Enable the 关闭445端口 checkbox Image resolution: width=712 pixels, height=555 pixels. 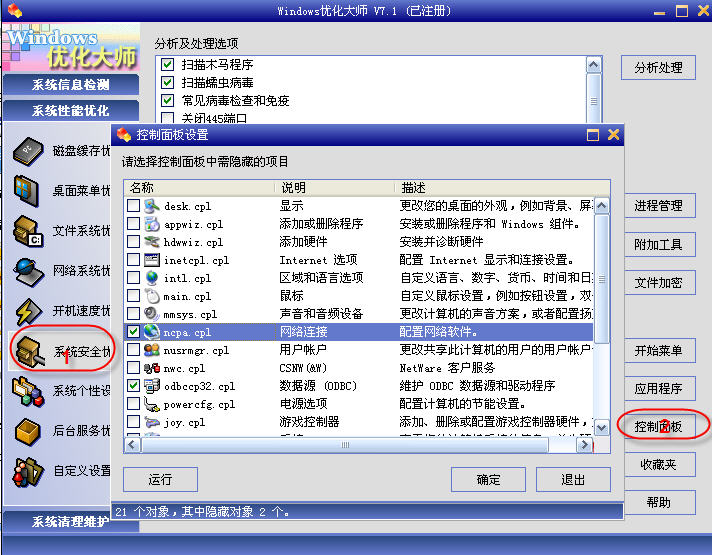(x=168, y=118)
